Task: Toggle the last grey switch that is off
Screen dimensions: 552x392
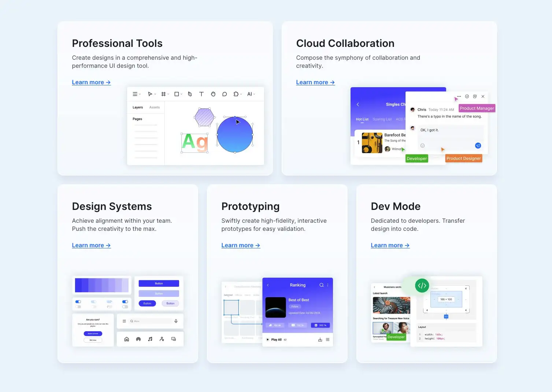Action: (125, 307)
